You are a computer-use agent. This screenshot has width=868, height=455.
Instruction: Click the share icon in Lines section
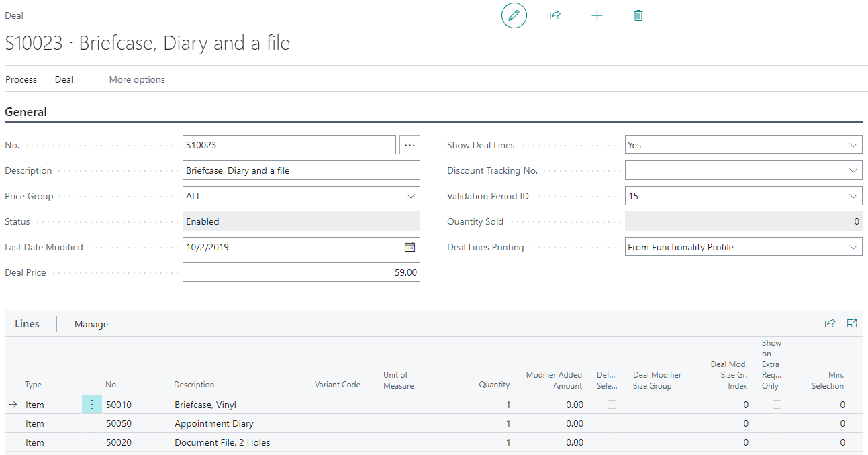pos(830,323)
